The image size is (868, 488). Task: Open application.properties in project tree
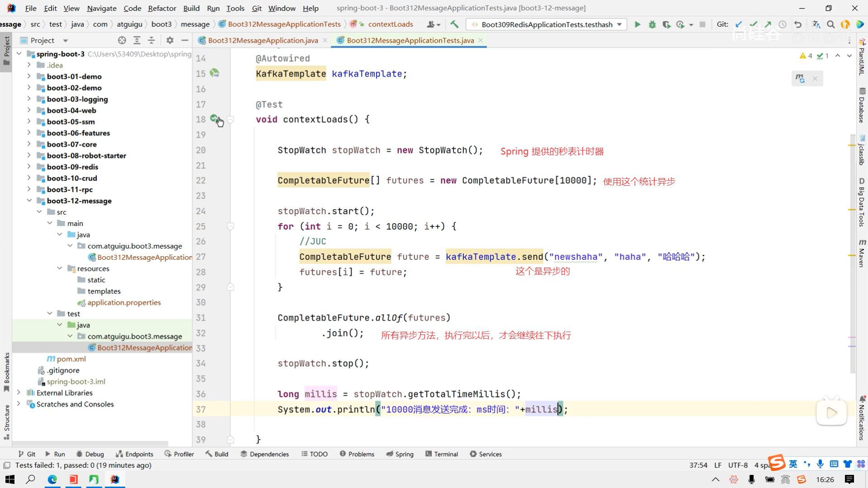point(124,302)
